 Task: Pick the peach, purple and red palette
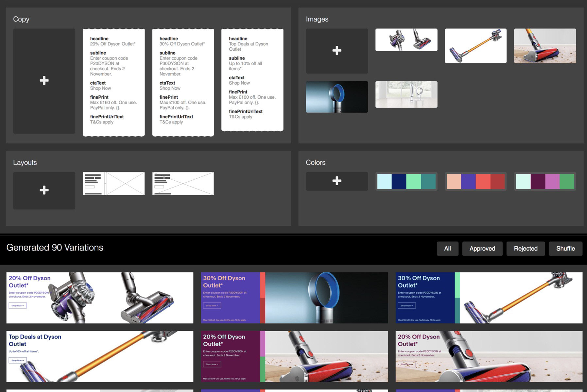tap(476, 181)
